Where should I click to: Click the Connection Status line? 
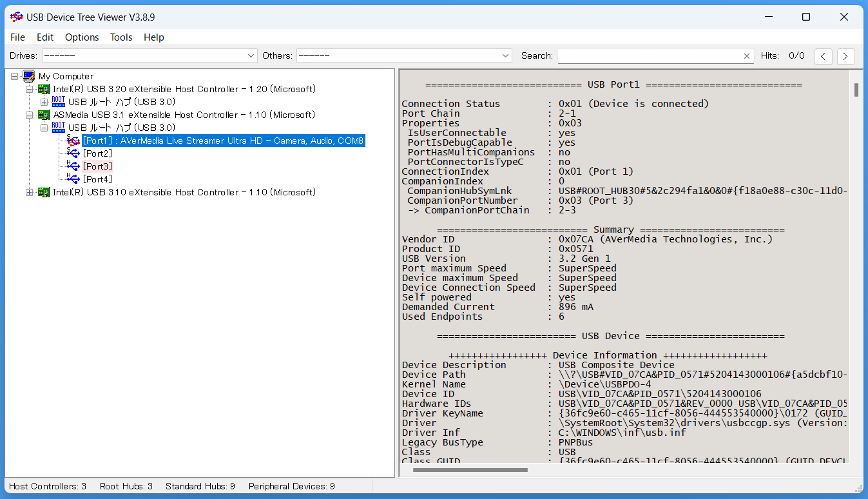point(555,104)
